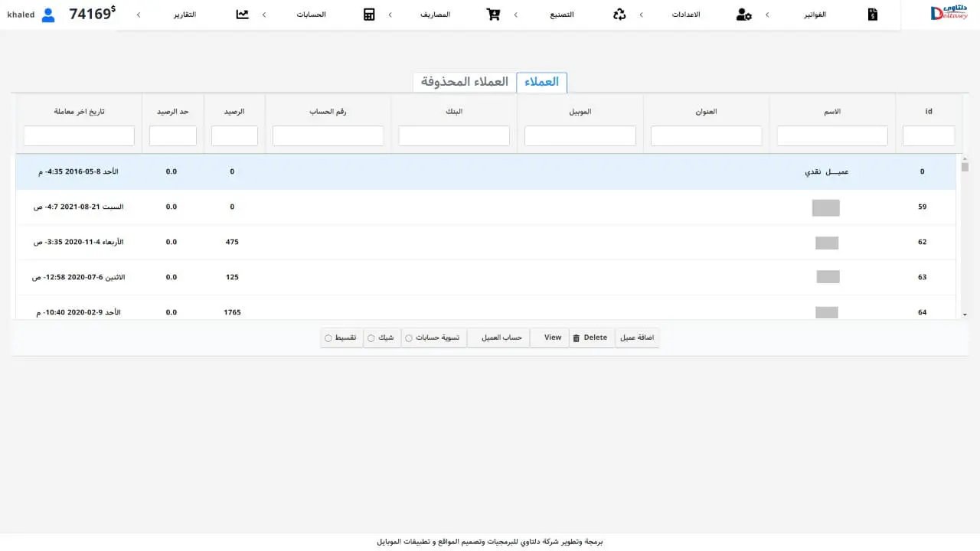
Task: Click the اضافة عميل button
Action: coord(636,337)
